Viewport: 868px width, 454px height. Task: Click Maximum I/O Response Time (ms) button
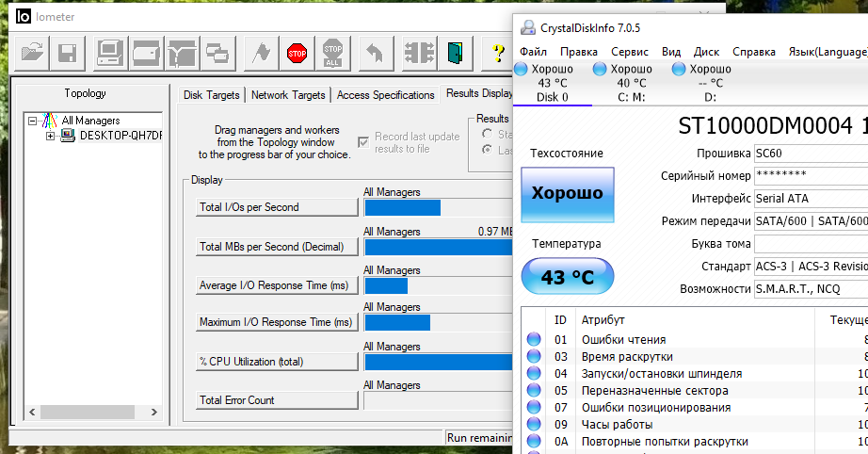(277, 322)
